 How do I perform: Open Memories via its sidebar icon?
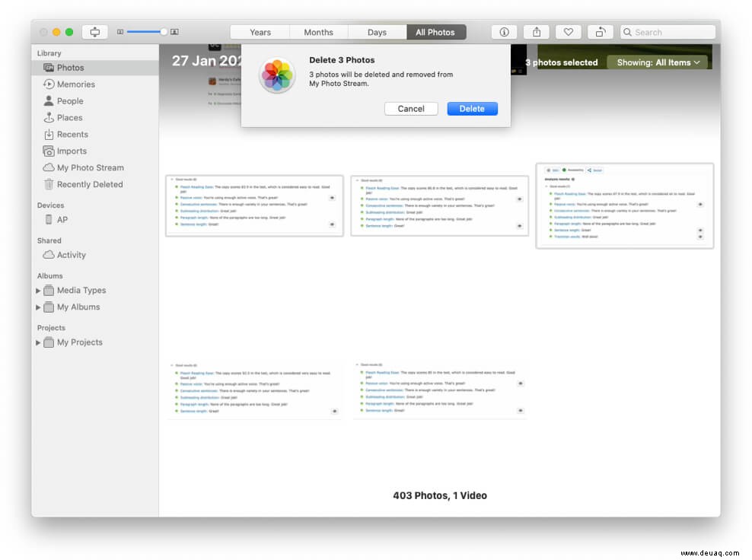(x=49, y=84)
